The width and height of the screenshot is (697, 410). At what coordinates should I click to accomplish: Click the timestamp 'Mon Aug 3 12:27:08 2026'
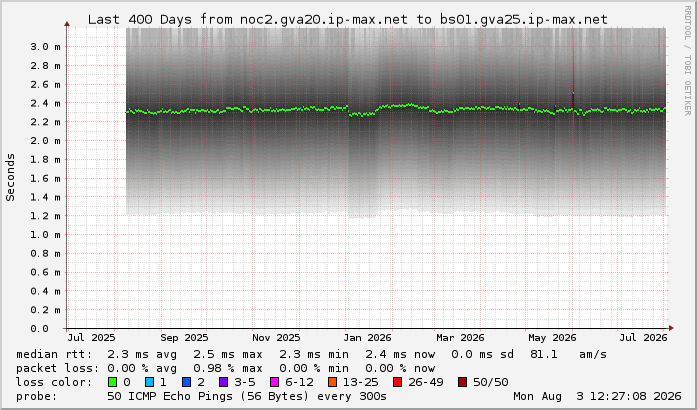[x=597, y=396]
